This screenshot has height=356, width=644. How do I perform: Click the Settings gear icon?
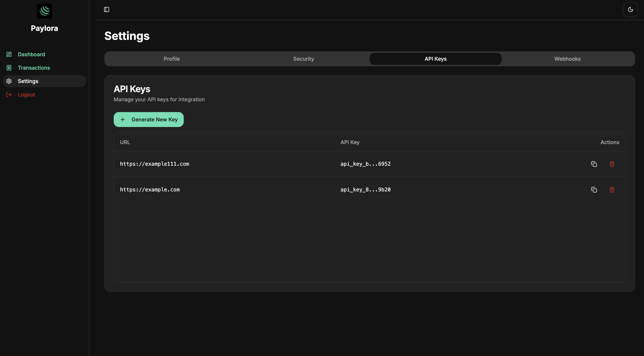tap(9, 81)
